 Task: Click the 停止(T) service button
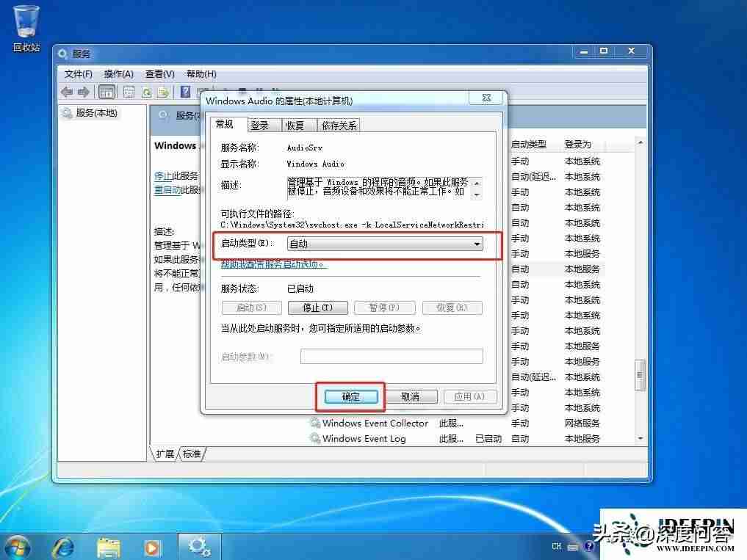[x=318, y=308]
